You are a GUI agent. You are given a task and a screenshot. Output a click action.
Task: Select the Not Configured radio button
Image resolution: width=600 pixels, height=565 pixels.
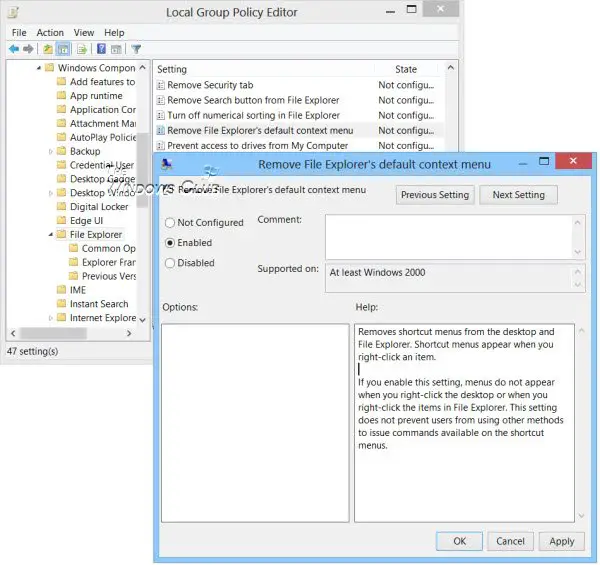[x=170, y=223]
